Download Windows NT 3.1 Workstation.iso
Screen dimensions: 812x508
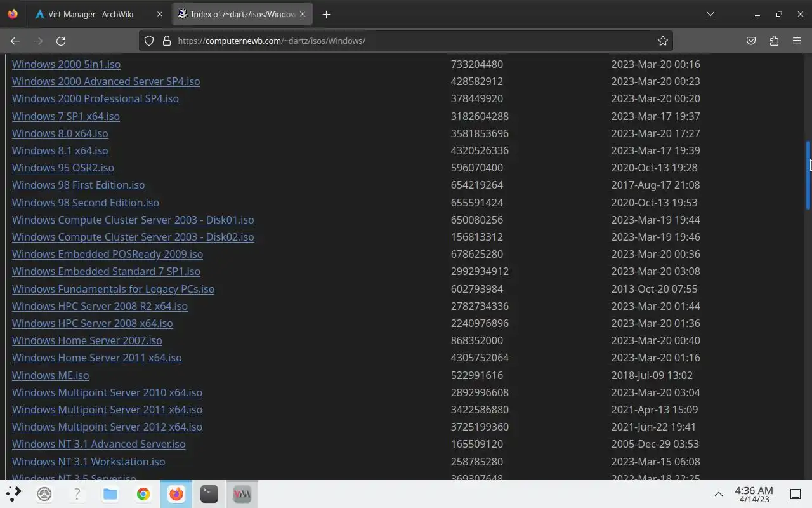click(x=89, y=462)
